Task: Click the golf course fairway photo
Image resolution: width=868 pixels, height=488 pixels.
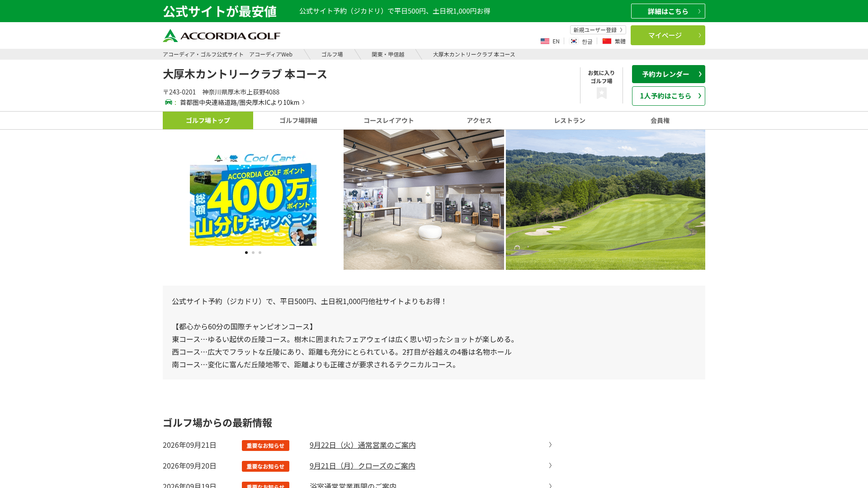Action: (x=605, y=200)
